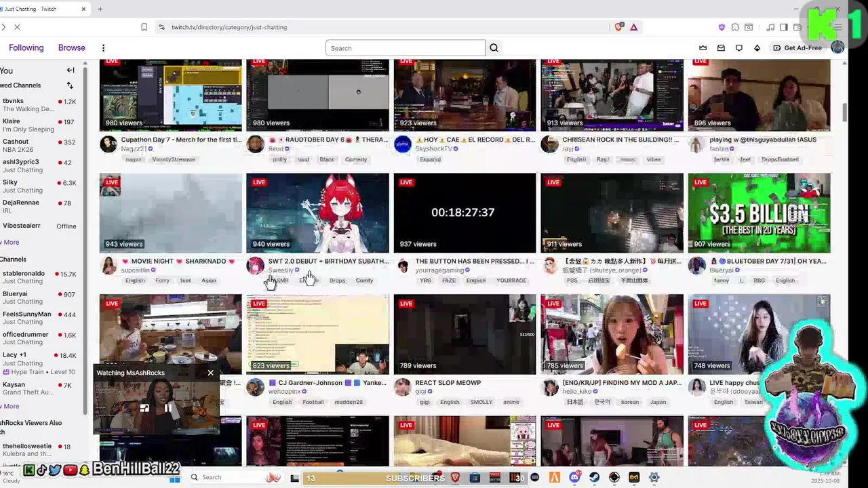Open the 00:18:27:37 countdown stream thumbnail
This screenshot has height=488, width=868.
465,213
